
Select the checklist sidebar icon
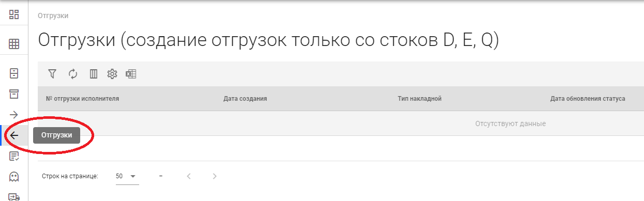[14, 156]
